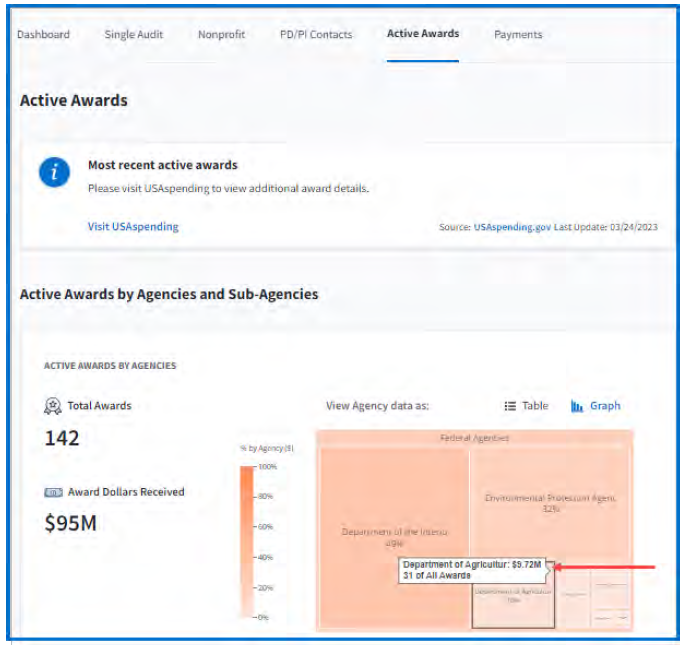Select the Environmental Protection Agency treemap block

550,500
